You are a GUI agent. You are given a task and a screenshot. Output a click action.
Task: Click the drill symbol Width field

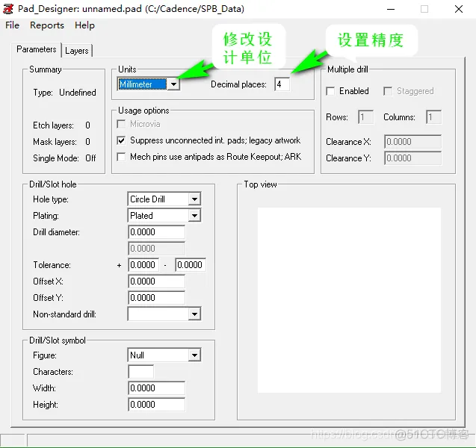156,388
